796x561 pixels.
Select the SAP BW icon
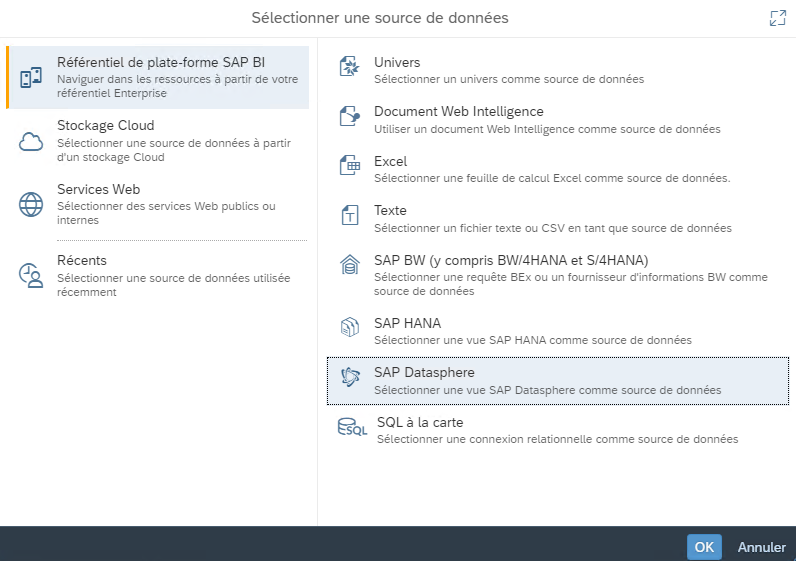[x=350, y=266]
